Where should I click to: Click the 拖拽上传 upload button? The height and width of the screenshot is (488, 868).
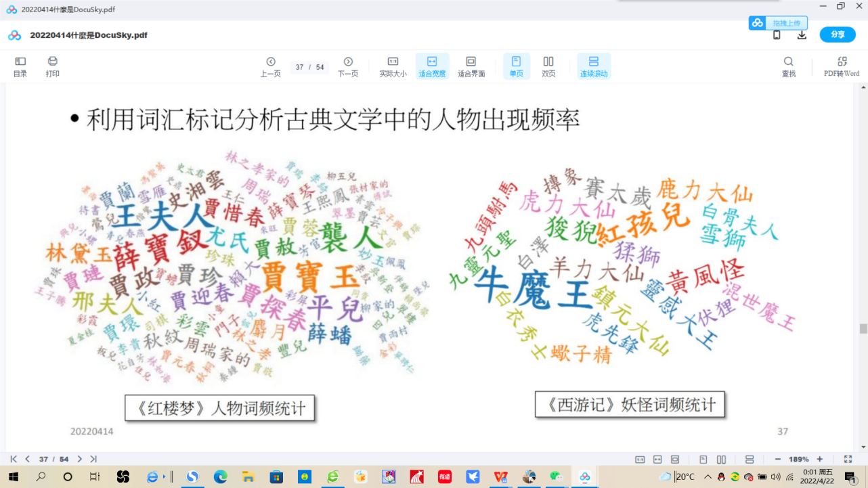point(779,23)
